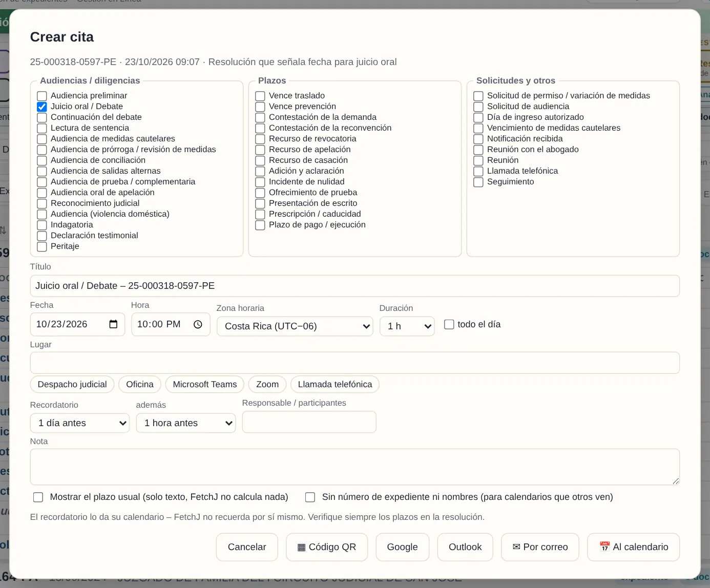The width and height of the screenshot is (710, 588).
Task: Pick Llamada telefónica location chip
Action: 335,384
